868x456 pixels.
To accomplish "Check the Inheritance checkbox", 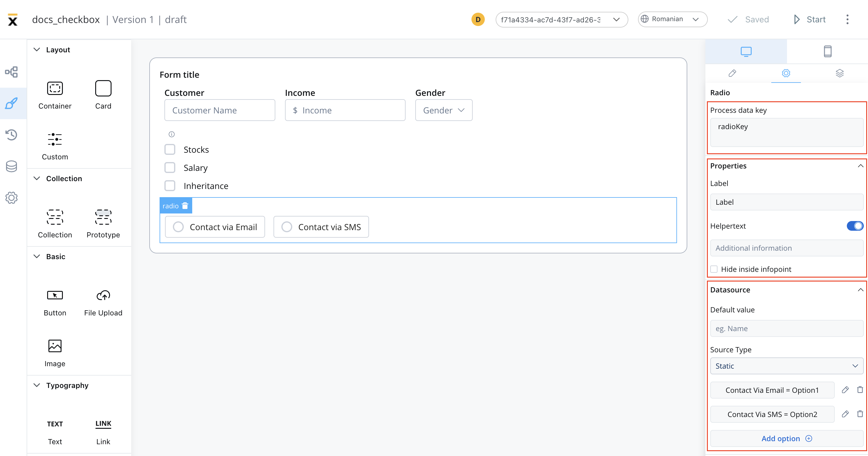I will 170,186.
